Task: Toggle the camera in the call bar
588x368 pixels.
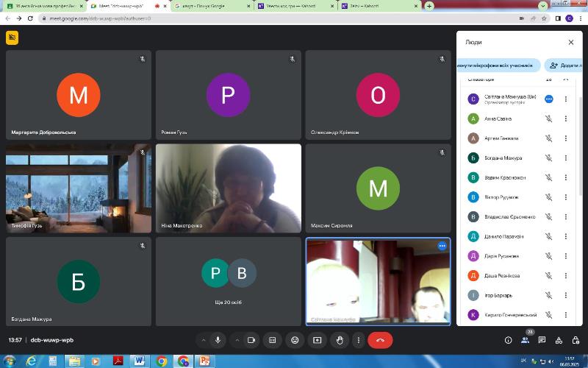Action: pos(251,340)
